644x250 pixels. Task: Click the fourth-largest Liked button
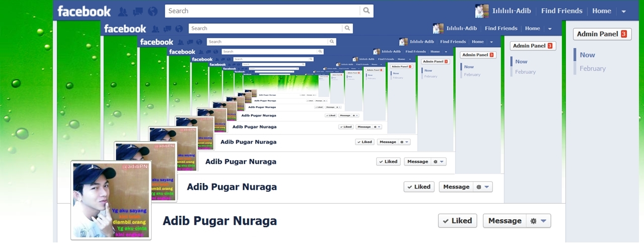click(365, 142)
